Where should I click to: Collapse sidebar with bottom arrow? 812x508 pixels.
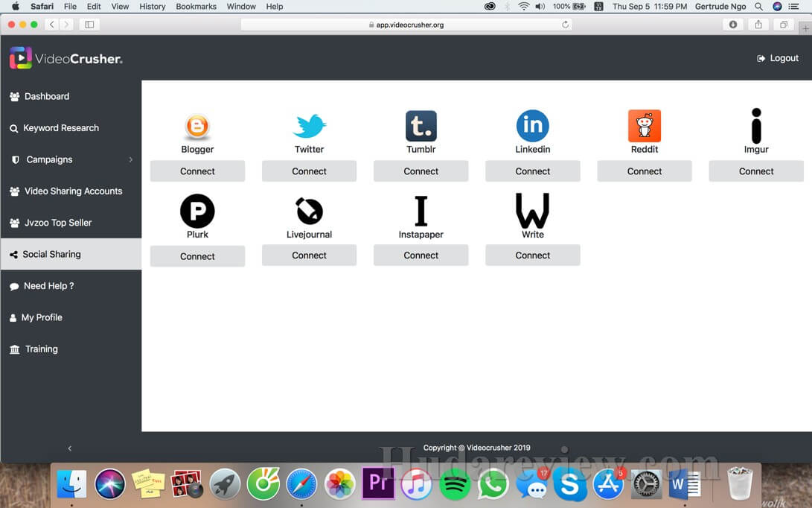coord(69,448)
